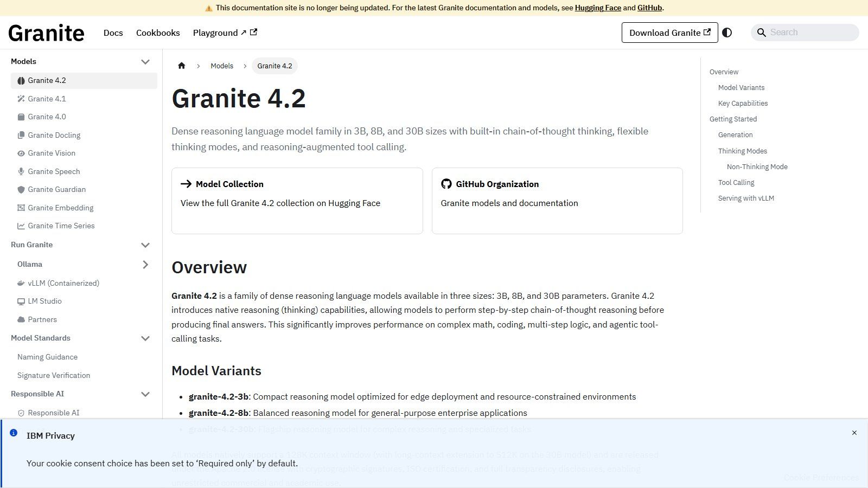The height and width of the screenshot is (488, 868).
Task: Click the external link icon beside Playground
Action: pos(253,32)
